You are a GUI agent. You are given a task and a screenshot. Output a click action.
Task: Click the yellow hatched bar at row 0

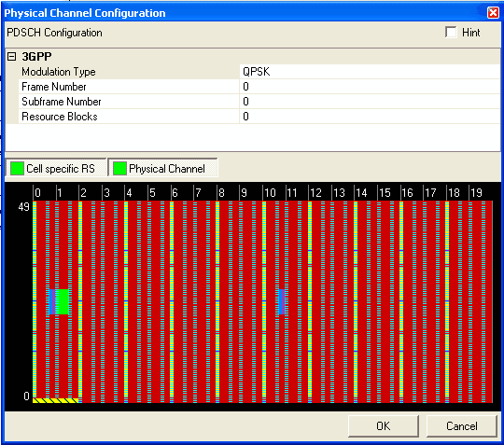pyautogui.click(x=56, y=400)
